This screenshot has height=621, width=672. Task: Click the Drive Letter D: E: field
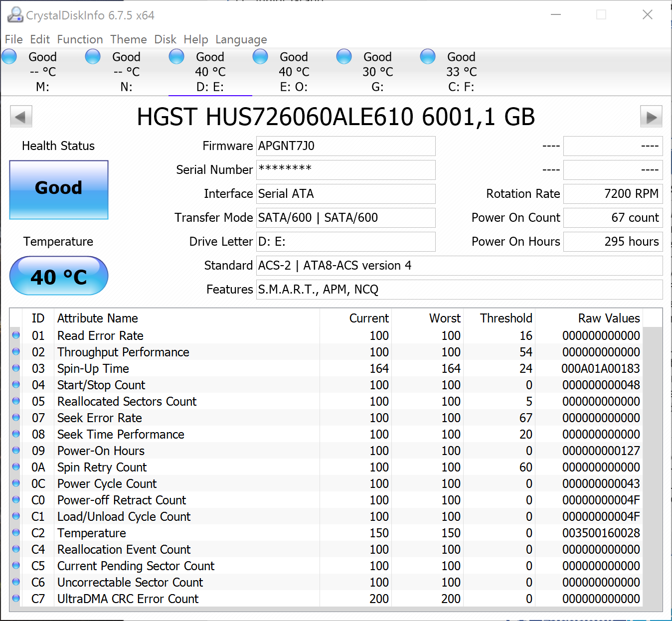point(346,242)
